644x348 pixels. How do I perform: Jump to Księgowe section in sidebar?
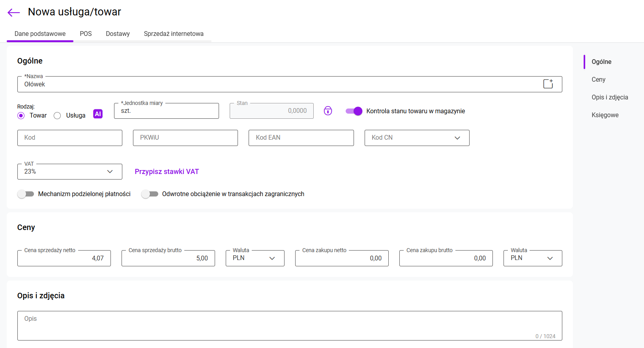(x=605, y=115)
